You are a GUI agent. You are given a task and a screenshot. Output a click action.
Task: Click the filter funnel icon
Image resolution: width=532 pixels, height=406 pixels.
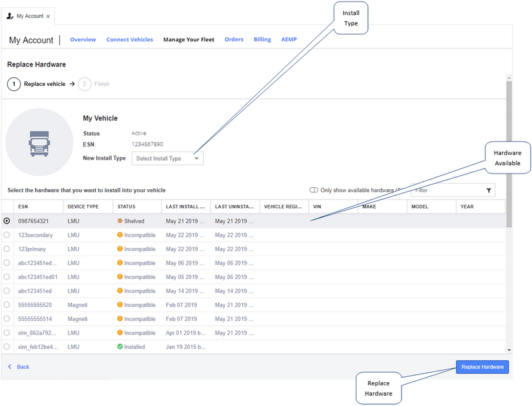[x=489, y=190]
